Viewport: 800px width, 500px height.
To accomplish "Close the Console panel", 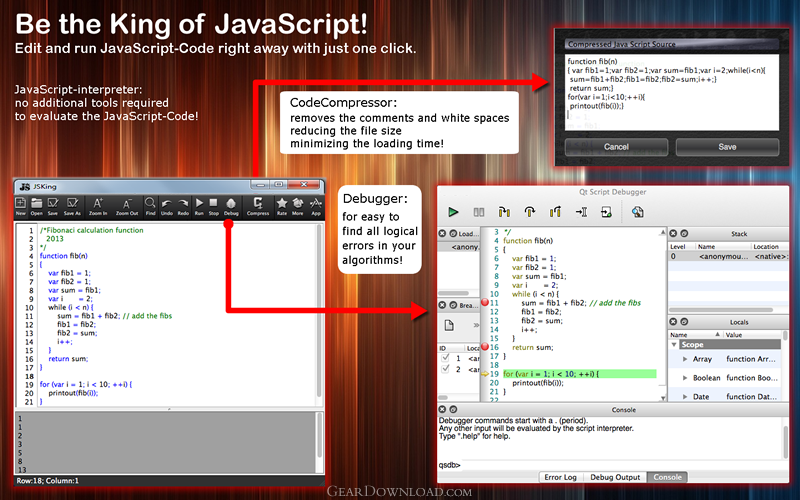I will (442, 409).
